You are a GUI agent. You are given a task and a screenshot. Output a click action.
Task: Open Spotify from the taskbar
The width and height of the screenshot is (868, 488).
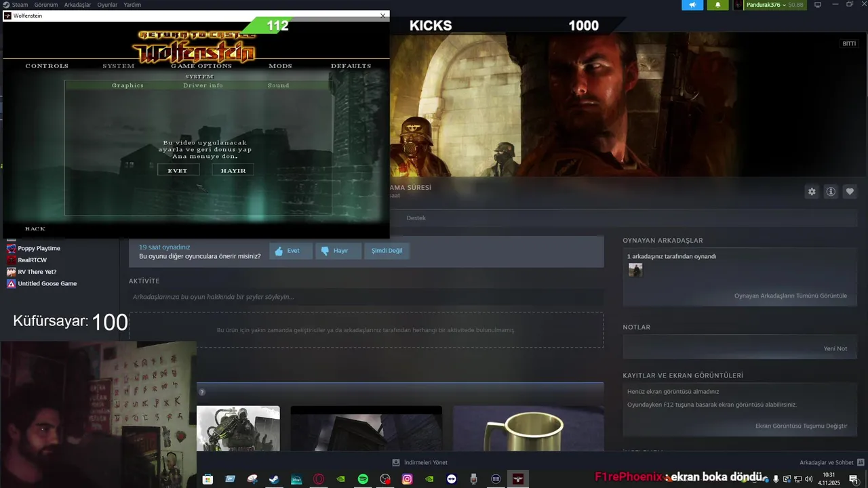(x=363, y=479)
